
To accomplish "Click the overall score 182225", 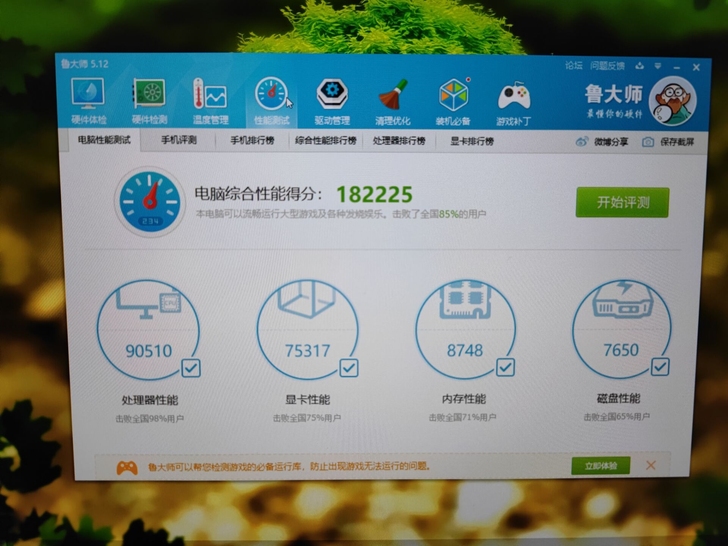I will (374, 195).
